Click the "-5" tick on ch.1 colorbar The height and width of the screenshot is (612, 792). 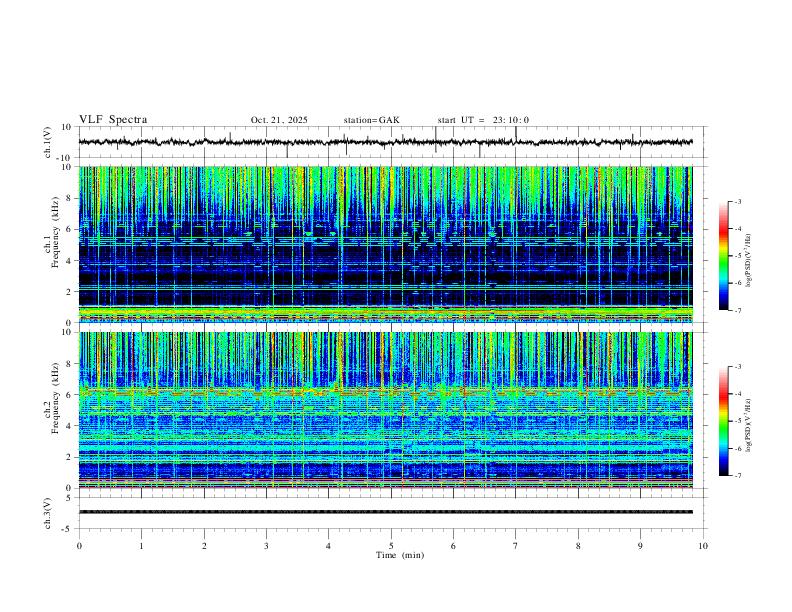738,256
